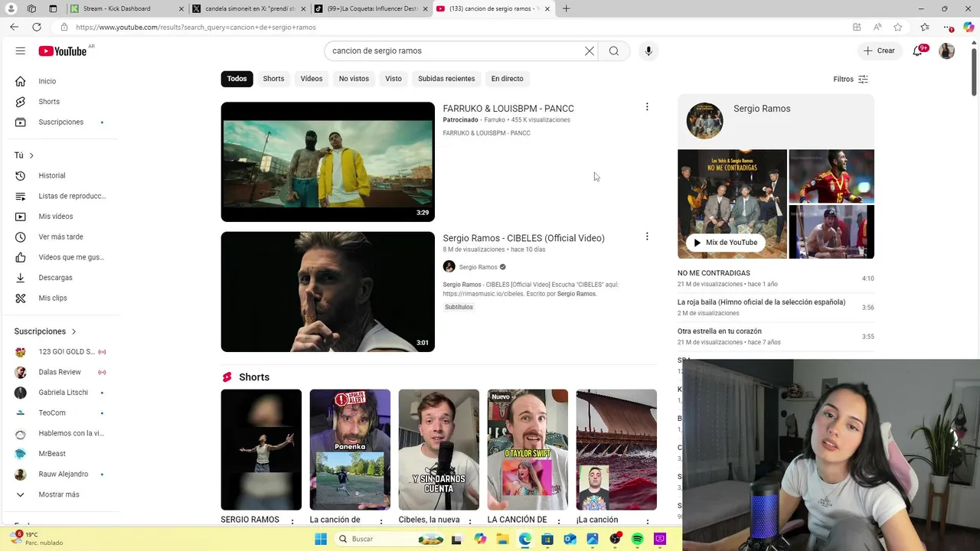Screen dimensions: 980x551
Task: Open options for the Cibeles, la nueva short
Action: pyautogui.click(x=469, y=521)
